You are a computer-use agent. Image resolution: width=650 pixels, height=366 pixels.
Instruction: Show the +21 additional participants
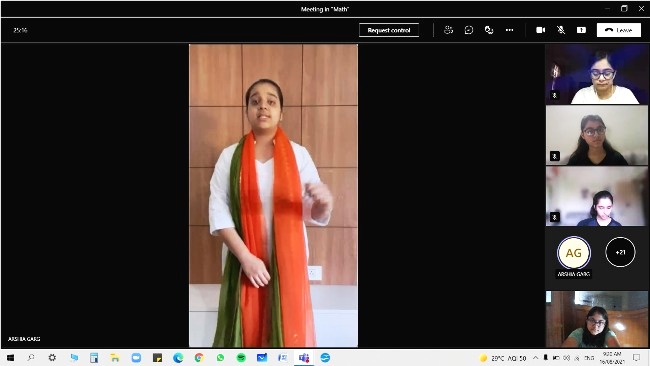click(x=620, y=252)
